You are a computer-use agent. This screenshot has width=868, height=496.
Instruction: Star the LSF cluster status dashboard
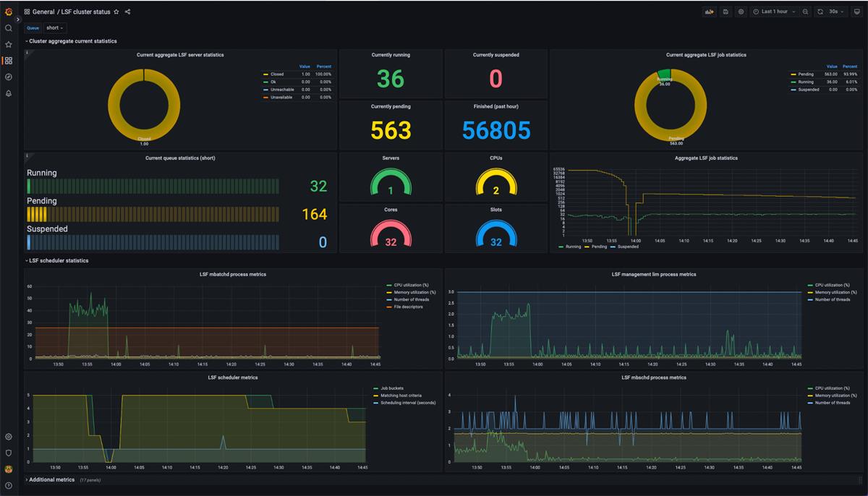116,12
